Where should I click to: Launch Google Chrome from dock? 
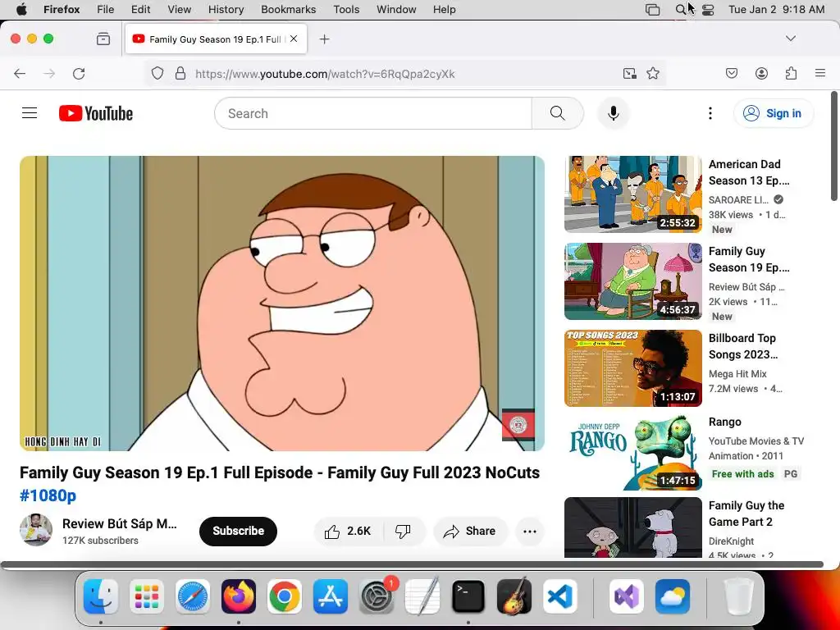285,596
